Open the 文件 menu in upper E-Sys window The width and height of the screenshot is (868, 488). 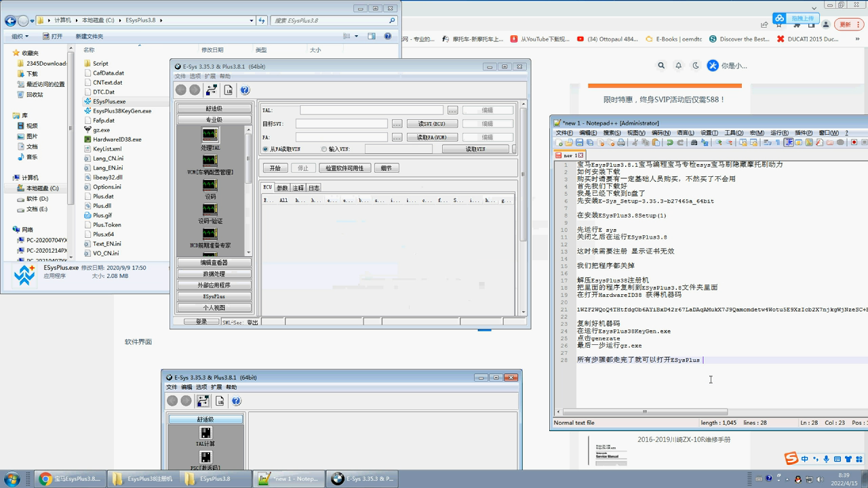pos(180,77)
